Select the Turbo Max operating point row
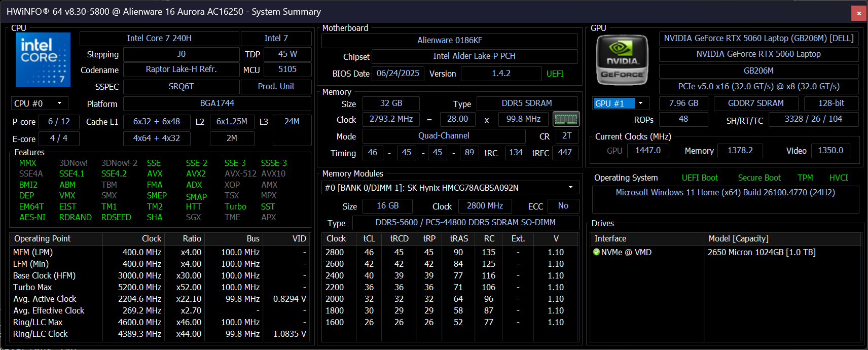Image resolution: width=868 pixels, height=350 pixels. click(x=33, y=287)
